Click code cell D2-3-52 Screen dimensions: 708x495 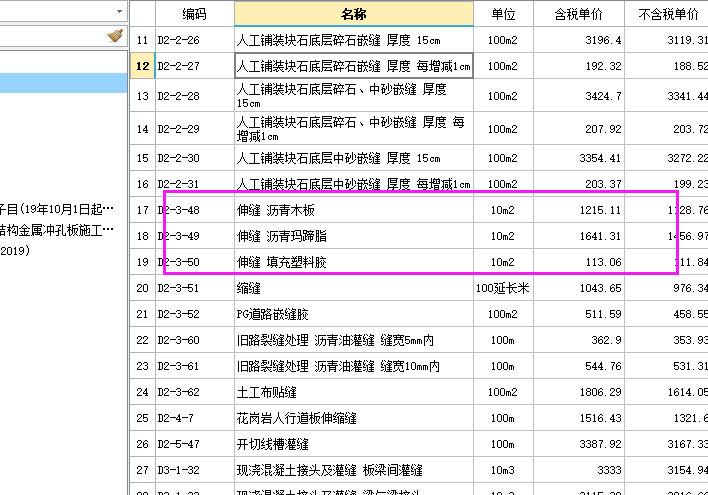(x=195, y=314)
